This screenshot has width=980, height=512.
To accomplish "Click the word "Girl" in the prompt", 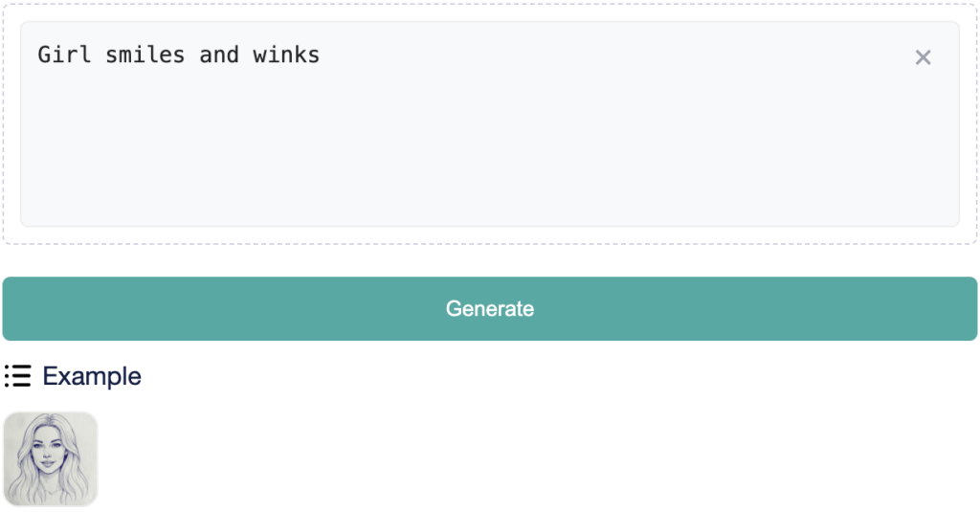I will pos(64,56).
